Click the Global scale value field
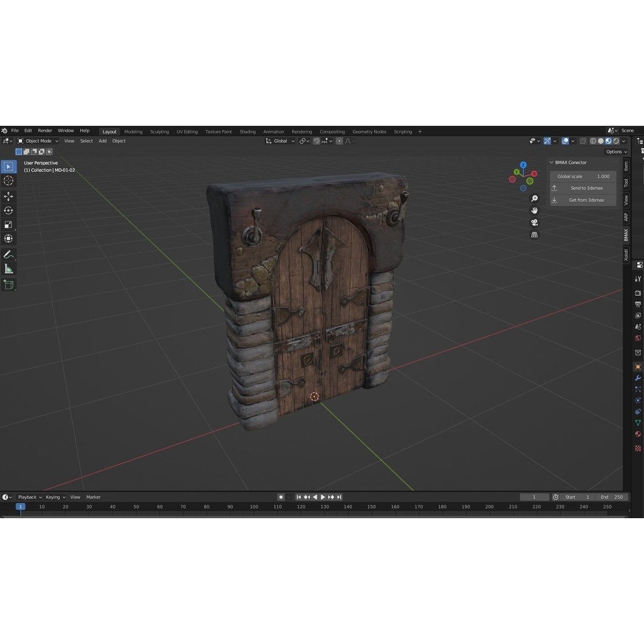The height and width of the screenshot is (644, 644). [x=583, y=176]
